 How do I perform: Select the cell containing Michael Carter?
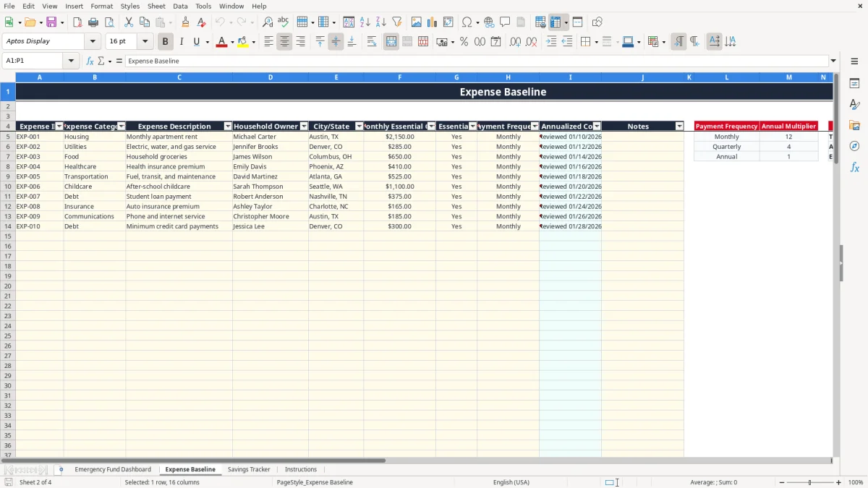[x=271, y=137]
